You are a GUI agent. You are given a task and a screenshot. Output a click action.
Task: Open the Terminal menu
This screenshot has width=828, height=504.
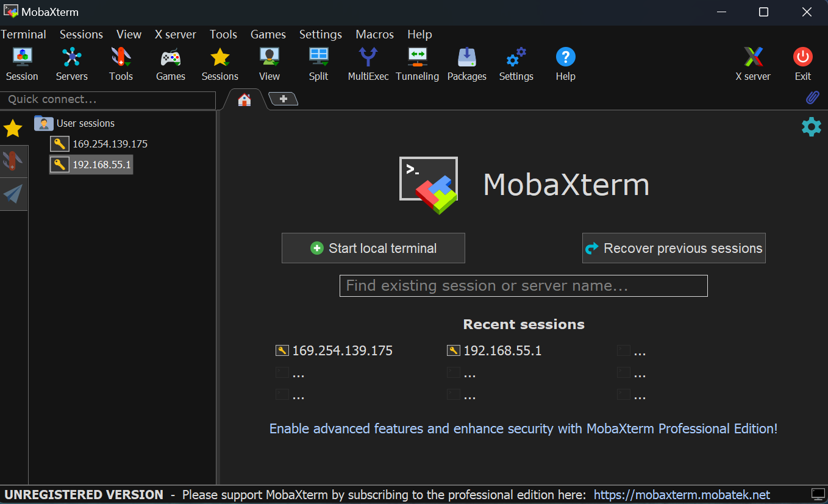[24, 34]
